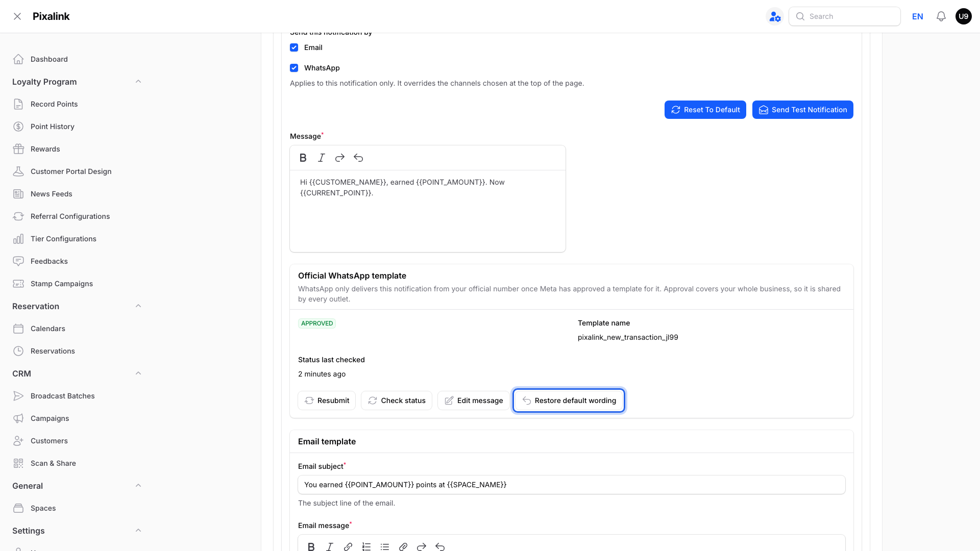Collapse the General section
Screen dimensions: 980x551
click(x=138, y=486)
